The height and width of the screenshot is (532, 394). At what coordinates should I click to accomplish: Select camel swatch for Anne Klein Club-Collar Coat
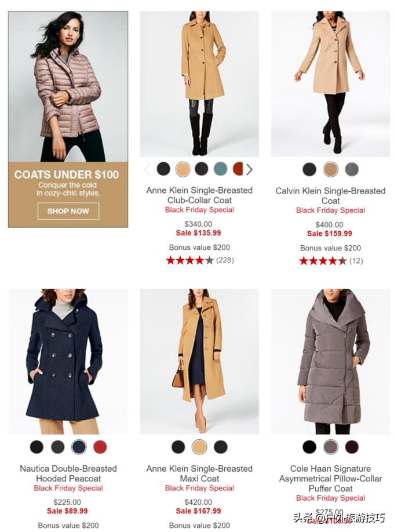(x=183, y=169)
